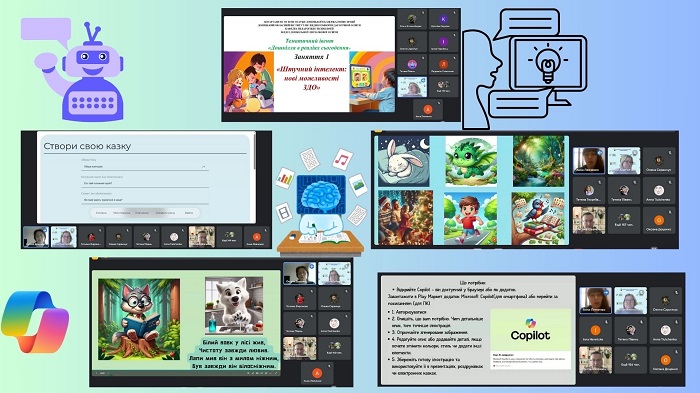Open the dropdown under 'Створи свою казку'
The width and height of the screenshot is (700, 393).
point(145,167)
